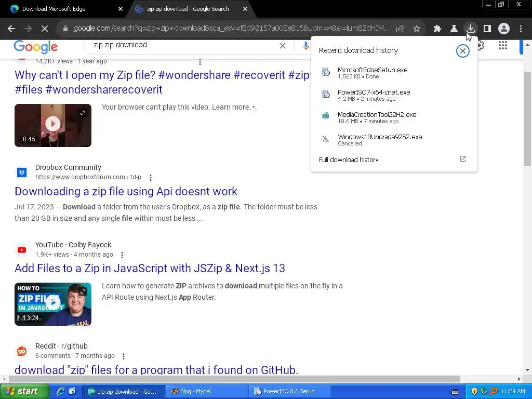Open the Windows start button
The image size is (532, 399).
(x=24, y=392)
